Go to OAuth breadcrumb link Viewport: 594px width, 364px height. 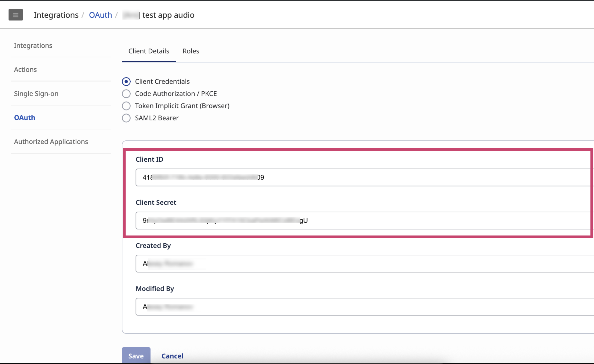(x=100, y=15)
